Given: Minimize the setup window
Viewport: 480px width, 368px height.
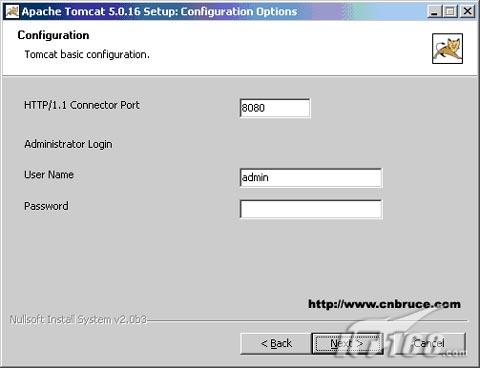Looking at the screenshot, I should (434, 12).
